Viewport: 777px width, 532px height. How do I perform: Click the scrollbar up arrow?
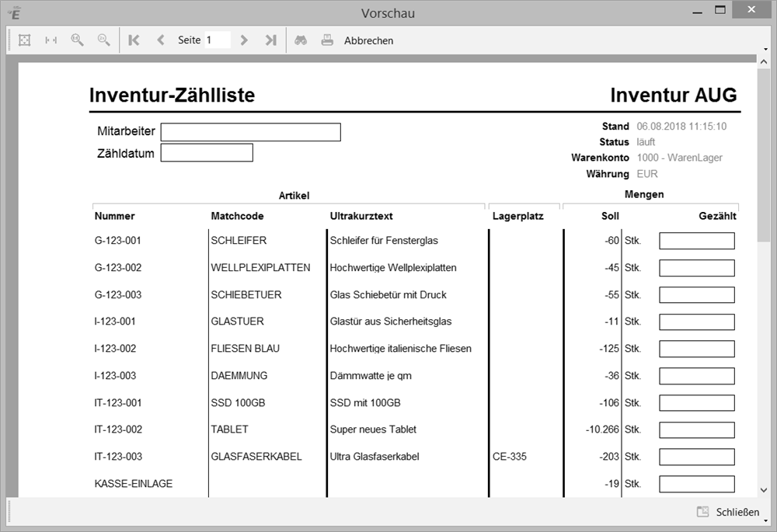[764, 62]
